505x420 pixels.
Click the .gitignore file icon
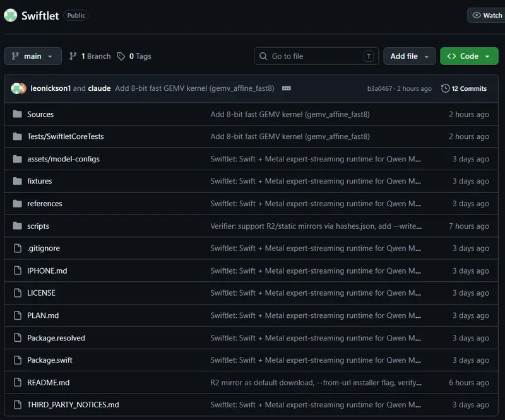coord(18,248)
